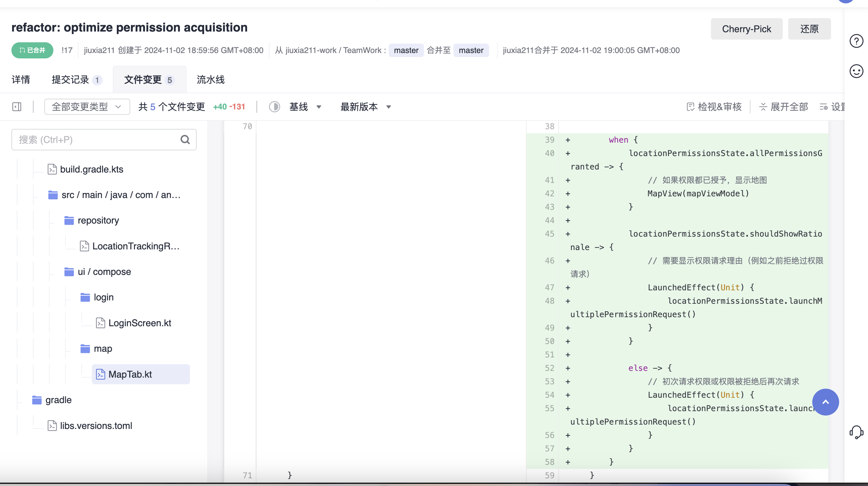Viewport: 868px width, 486px height.
Task: Switch to the pipeline tab
Action: (x=210, y=80)
